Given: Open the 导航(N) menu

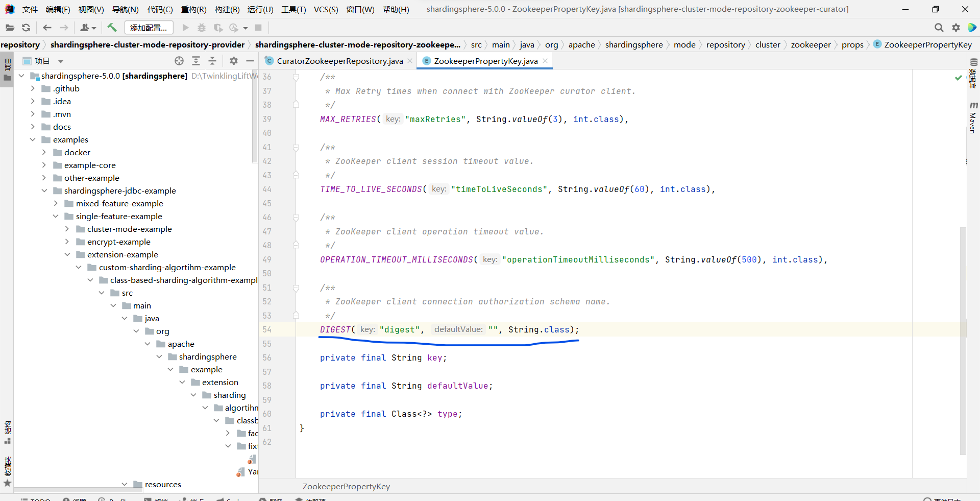Looking at the screenshot, I should pyautogui.click(x=125, y=9).
